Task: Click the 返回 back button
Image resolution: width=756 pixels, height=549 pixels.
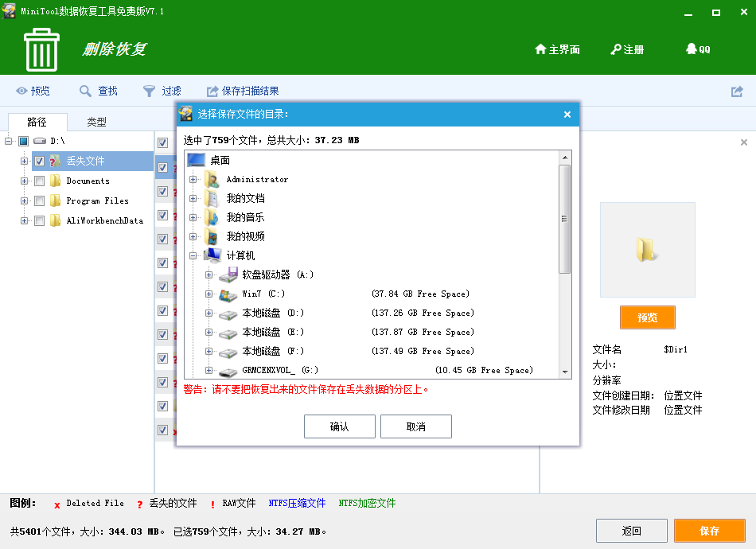Action: 632,531
